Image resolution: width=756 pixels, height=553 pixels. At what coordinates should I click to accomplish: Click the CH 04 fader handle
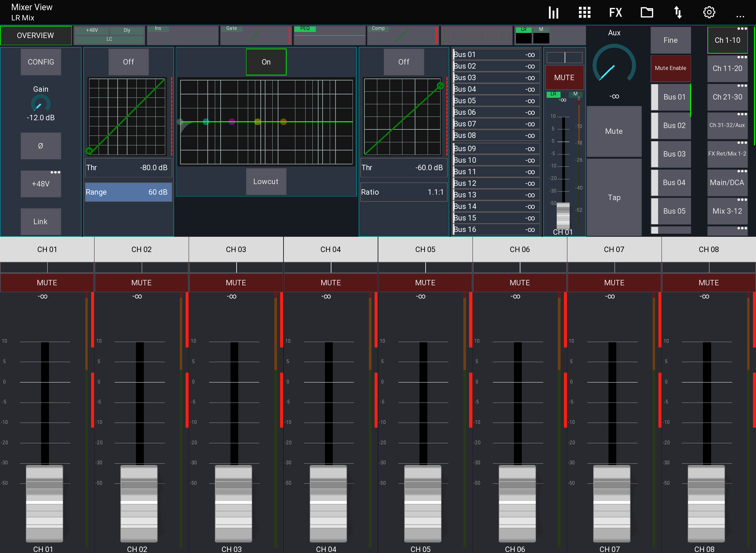pos(328,503)
